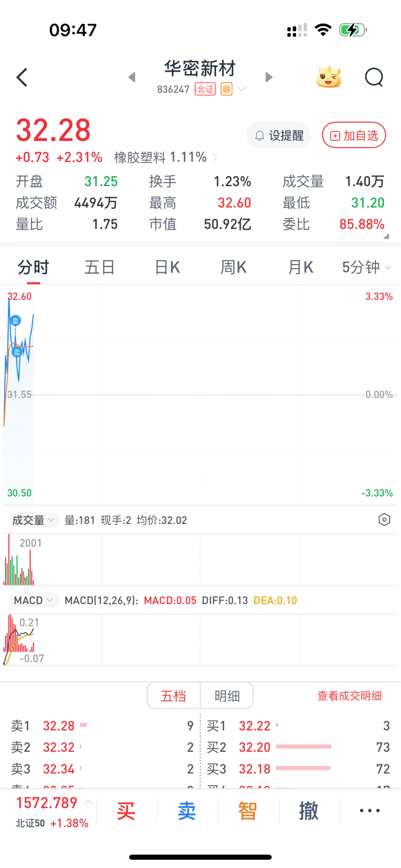Select the 五日 tab

click(x=100, y=267)
